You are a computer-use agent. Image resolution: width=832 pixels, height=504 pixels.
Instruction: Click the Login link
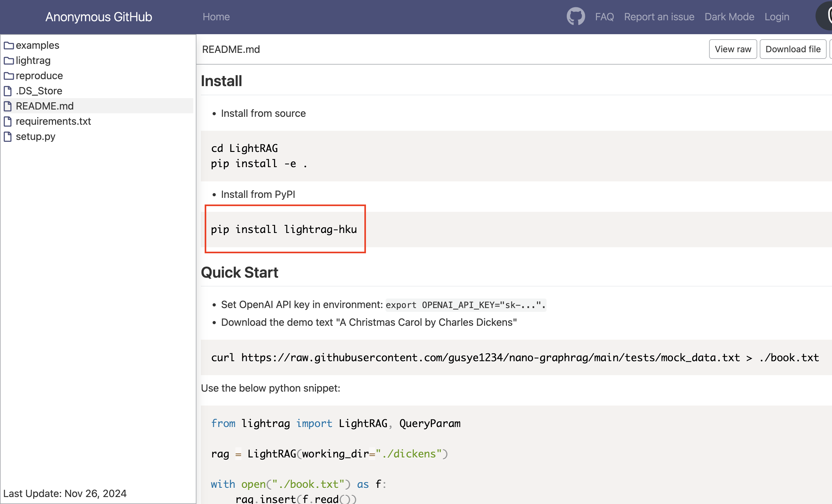click(x=777, y=16)
